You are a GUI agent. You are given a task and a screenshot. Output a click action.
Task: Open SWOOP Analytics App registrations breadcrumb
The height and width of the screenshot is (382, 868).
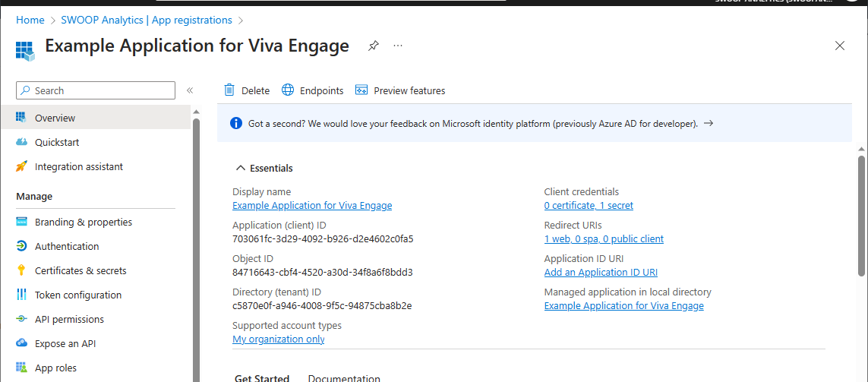tap(147, 20)
